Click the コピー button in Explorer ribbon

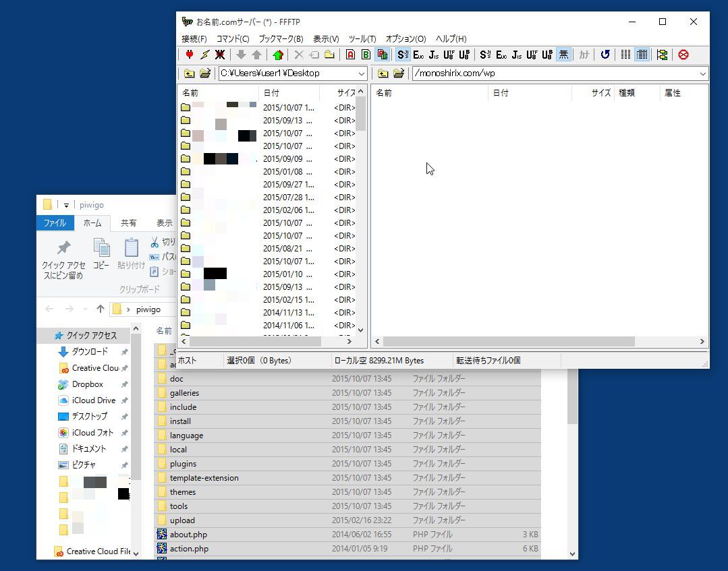[101, 254]
